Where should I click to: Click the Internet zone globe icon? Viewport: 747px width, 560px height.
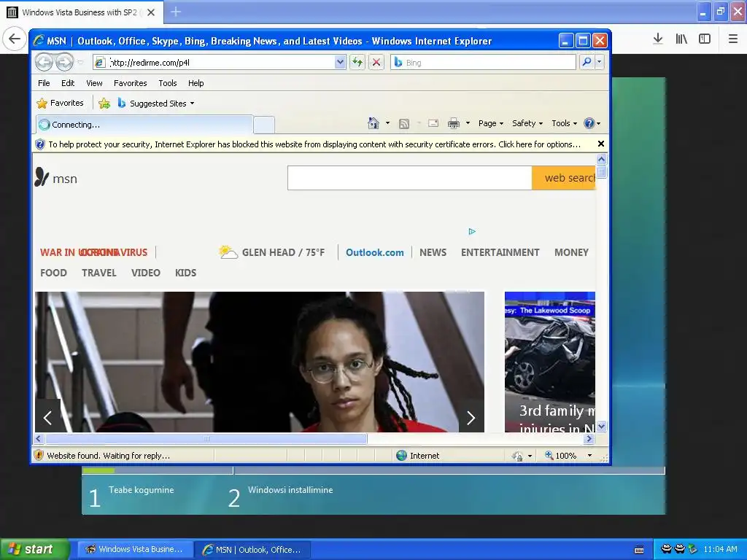coord(402,455)
